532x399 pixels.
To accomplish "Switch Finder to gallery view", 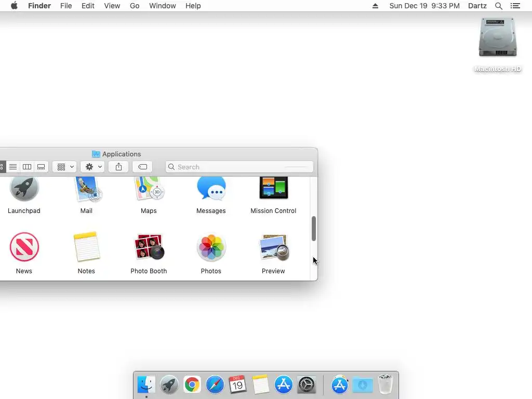I will click(41, 167).
